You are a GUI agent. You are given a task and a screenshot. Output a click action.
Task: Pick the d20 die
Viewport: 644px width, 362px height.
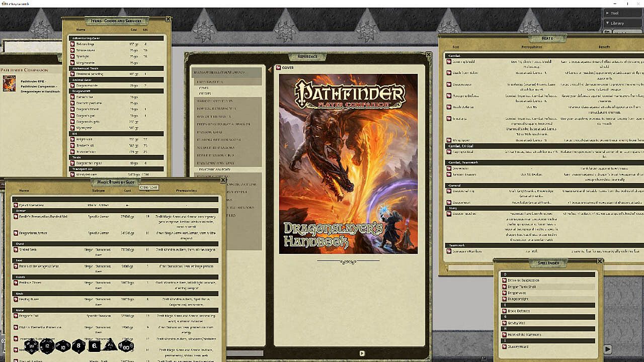(31, 346)
